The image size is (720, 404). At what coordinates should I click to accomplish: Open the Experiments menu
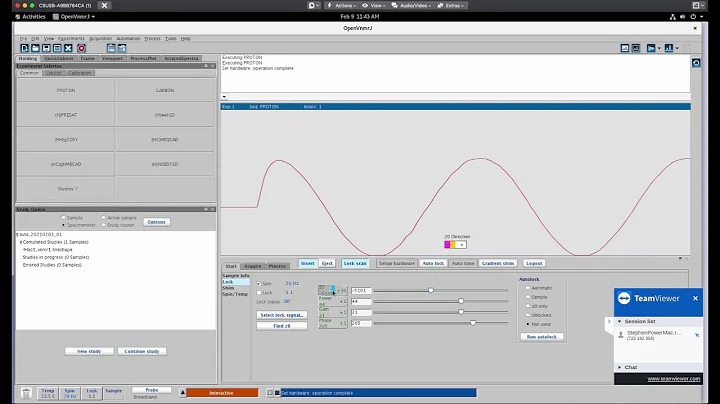[71, 39]
